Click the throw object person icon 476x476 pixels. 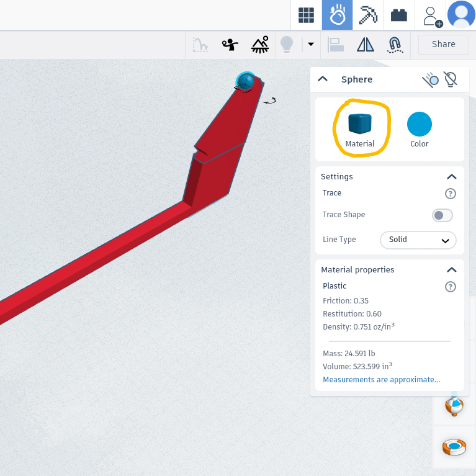[x=230, y=44]
